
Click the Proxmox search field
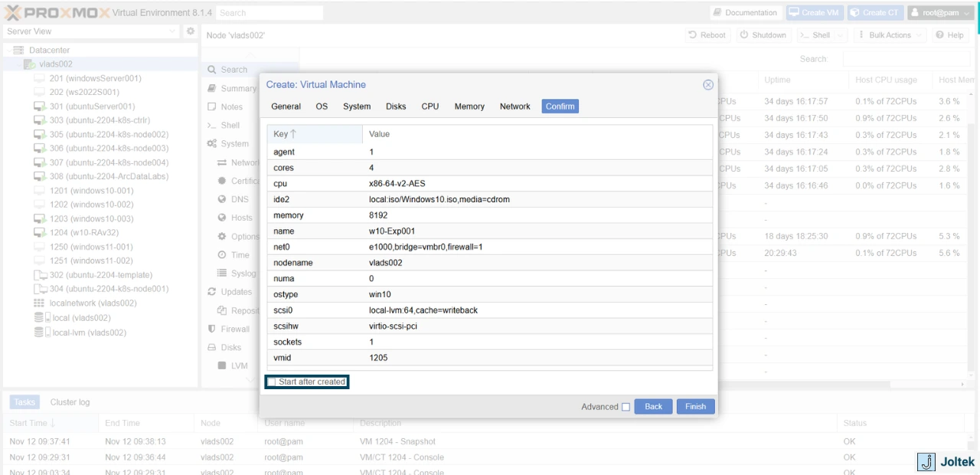(269, 13)
